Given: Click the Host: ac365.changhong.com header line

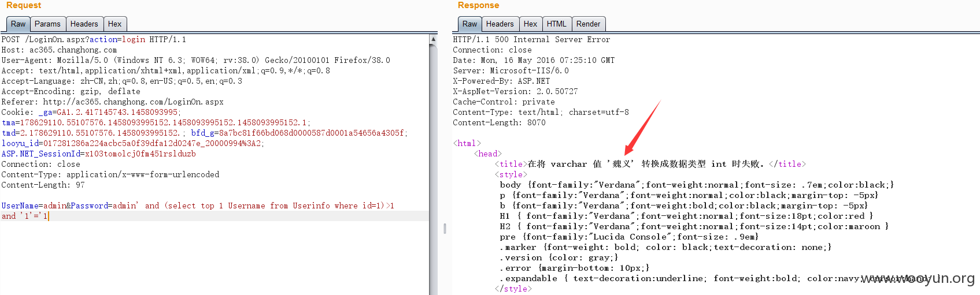Looking at the screenshot, I should 59,50.
